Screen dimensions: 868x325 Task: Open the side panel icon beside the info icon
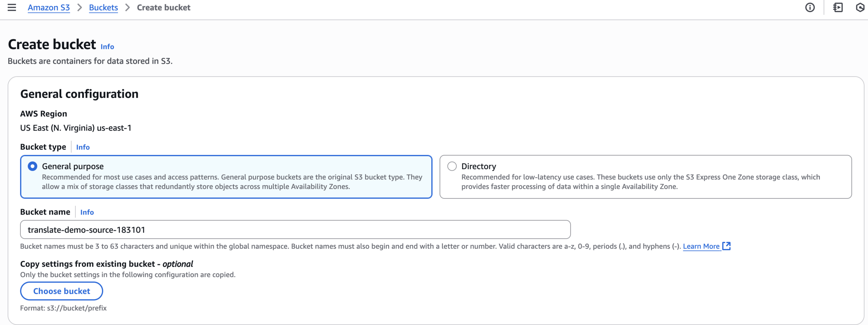pyautogui.click(x=838, y=7)
